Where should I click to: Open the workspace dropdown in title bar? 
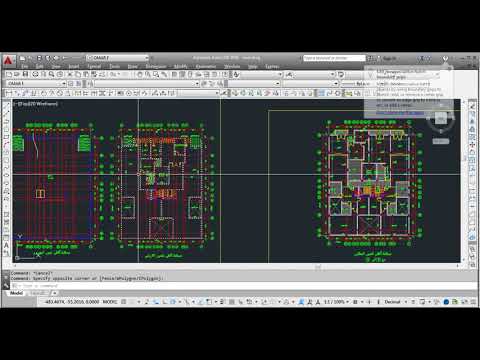click(117, 58)
